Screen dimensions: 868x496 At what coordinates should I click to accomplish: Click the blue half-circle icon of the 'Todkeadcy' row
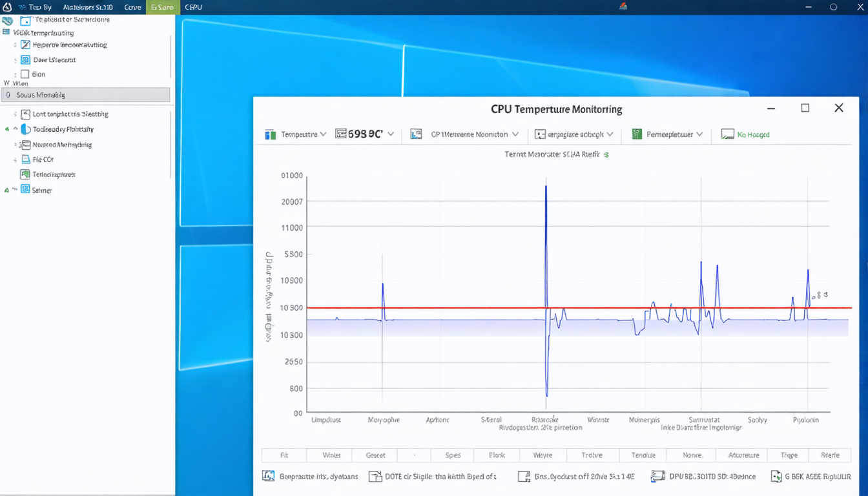pos(25,129)
